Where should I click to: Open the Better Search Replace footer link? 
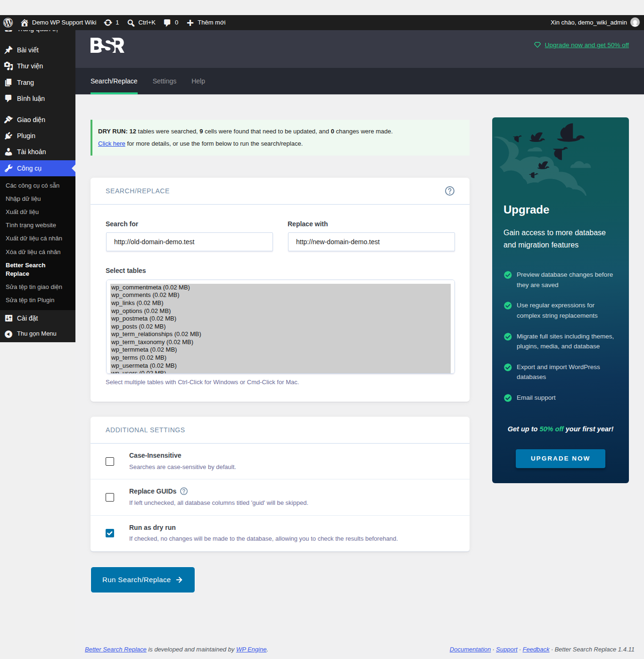pos(116,650)
